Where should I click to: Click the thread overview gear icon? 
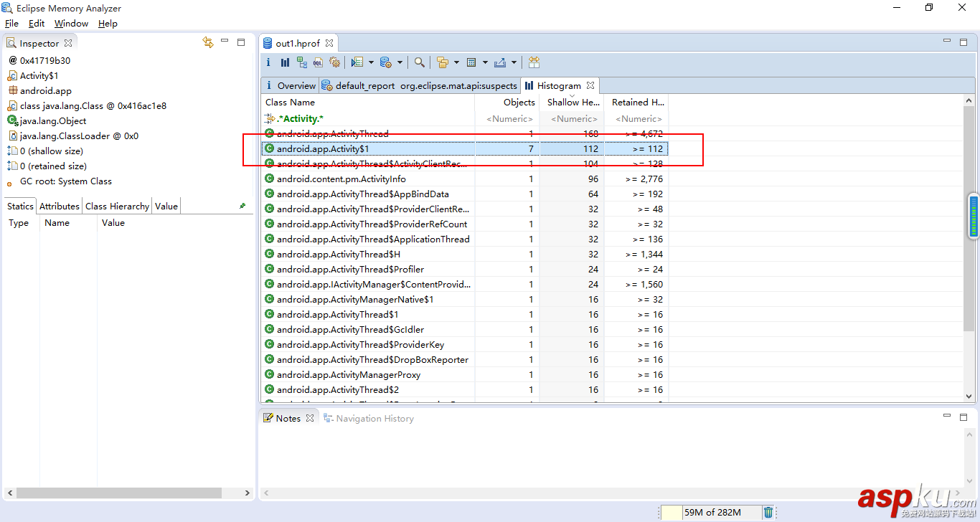click(x=334, y=62)
